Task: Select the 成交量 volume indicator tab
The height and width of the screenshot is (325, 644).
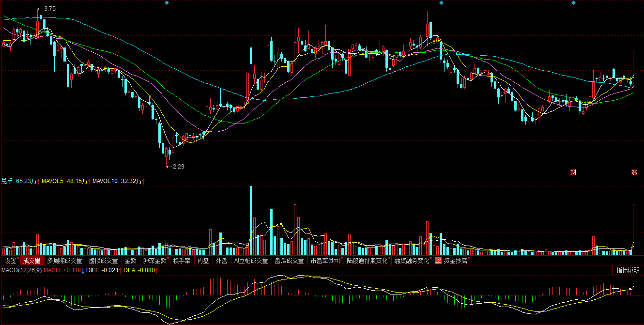Action: (x=31, y=261)
